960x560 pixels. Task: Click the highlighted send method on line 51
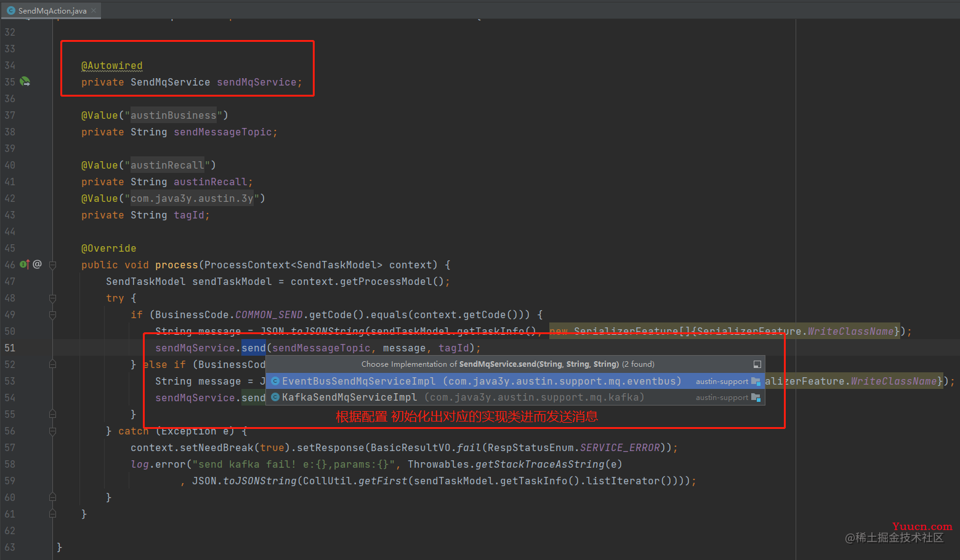tap(253, 348)
